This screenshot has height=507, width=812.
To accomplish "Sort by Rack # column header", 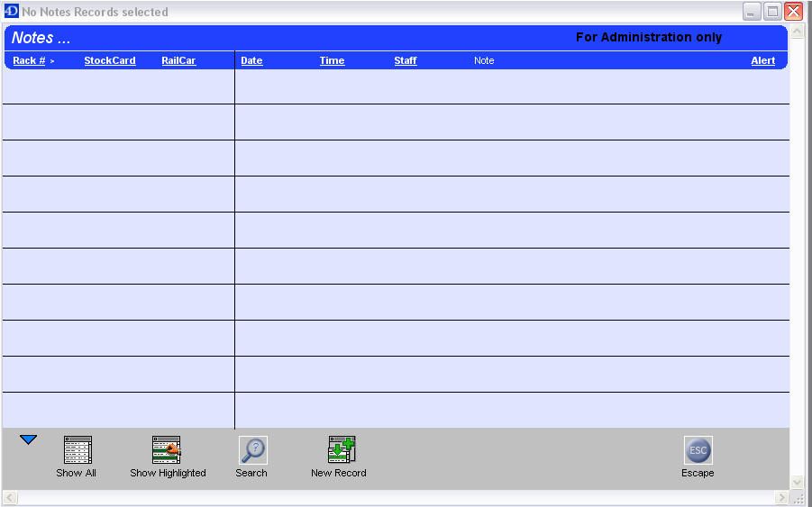I will (29, 60).
